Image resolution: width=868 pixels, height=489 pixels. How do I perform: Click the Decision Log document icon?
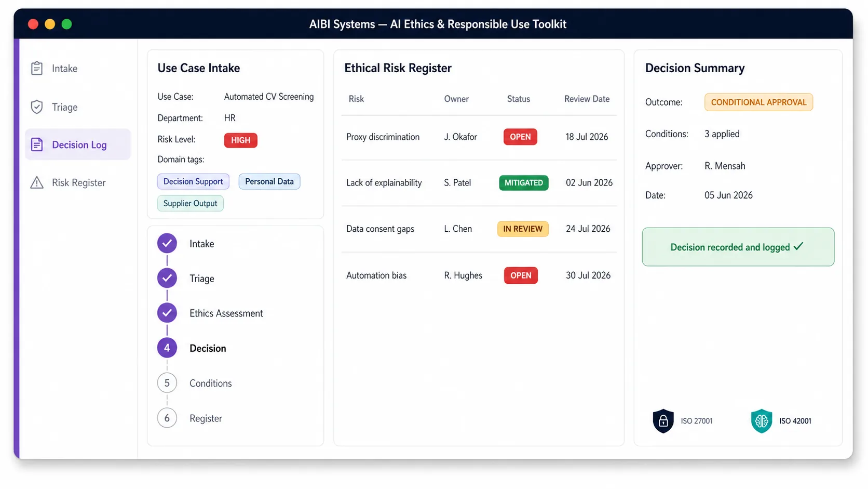(x=37, y=144)
